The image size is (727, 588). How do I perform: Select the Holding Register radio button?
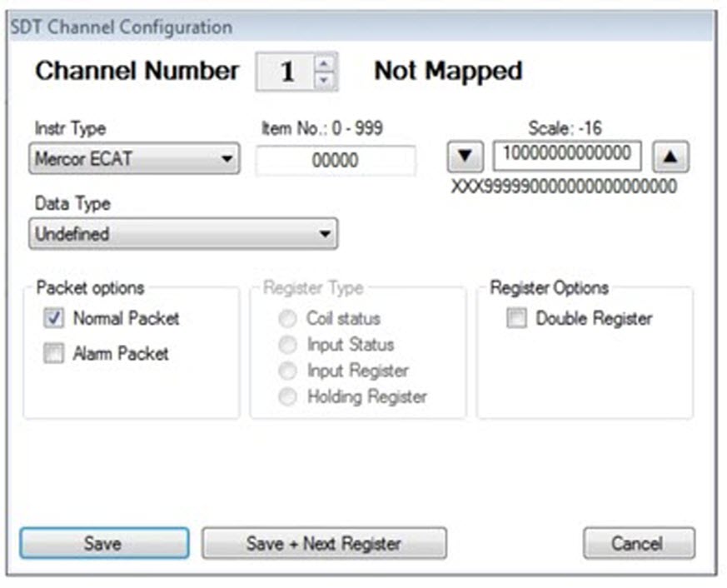point(287,397)
